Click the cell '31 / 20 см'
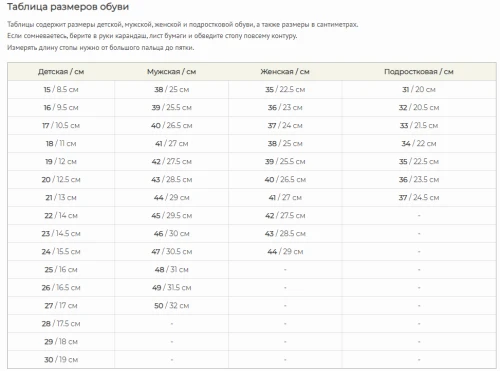The height and width of the screenshot is (371, 500). click(x=419, y=90)
